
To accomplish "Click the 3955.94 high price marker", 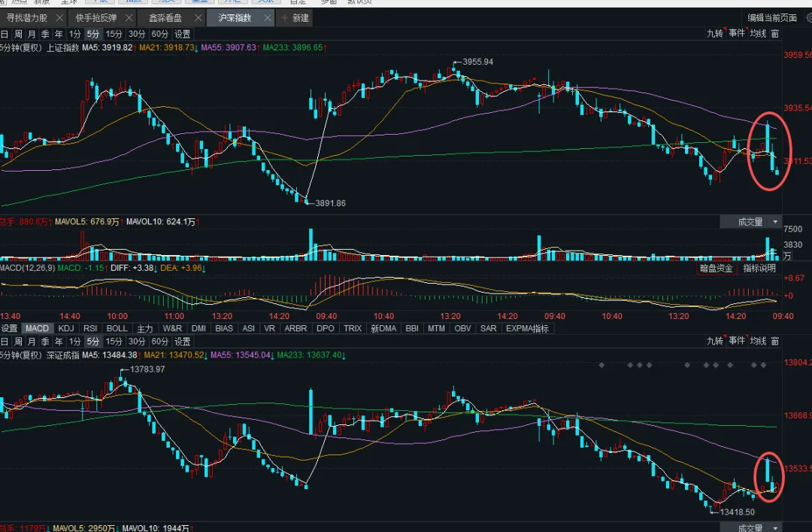I will coord(478,62).
